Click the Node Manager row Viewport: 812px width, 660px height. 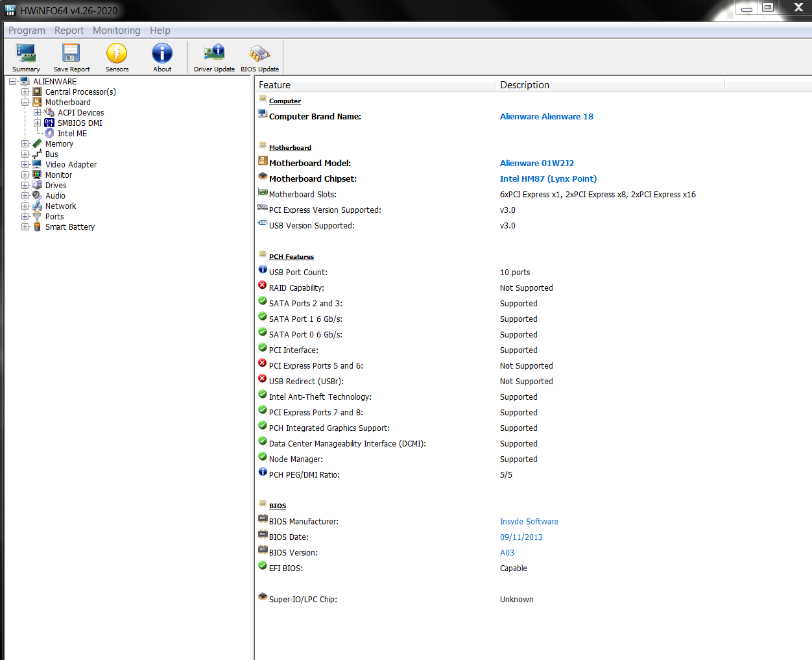coord(532,459)
